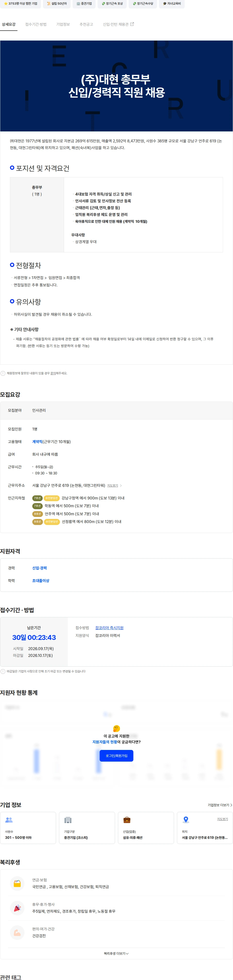The image size is (233, 980).
Task: Click 잡코리아 즉시지원 link
Action: coord(109,628)
